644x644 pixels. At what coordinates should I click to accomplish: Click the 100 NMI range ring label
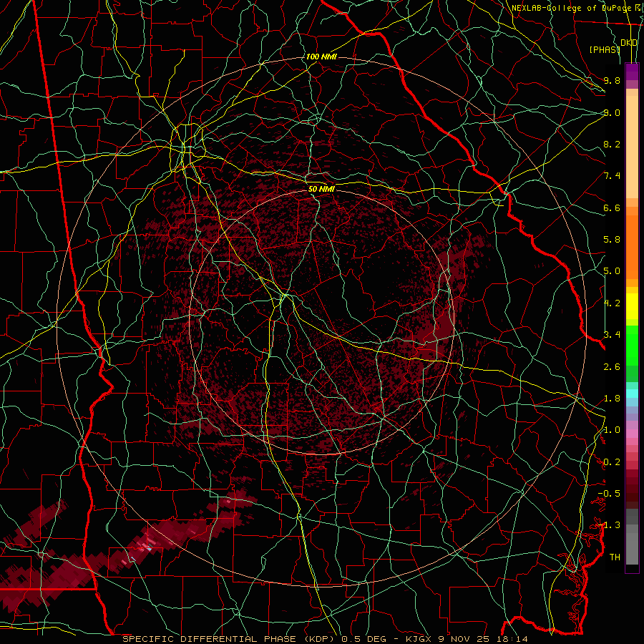click(321, 57)
